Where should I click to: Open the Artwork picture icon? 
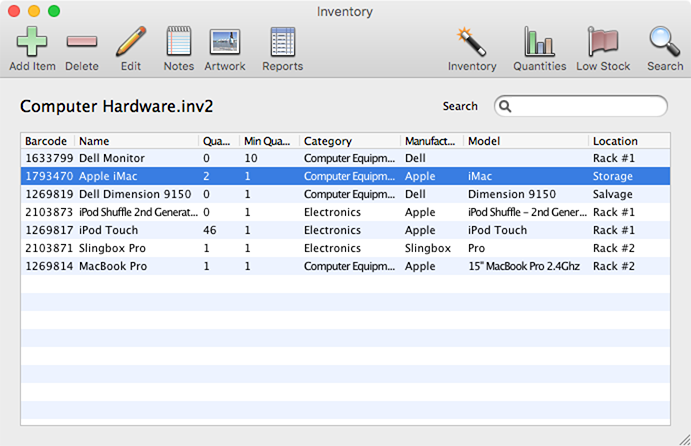click(x=225, y=42)
